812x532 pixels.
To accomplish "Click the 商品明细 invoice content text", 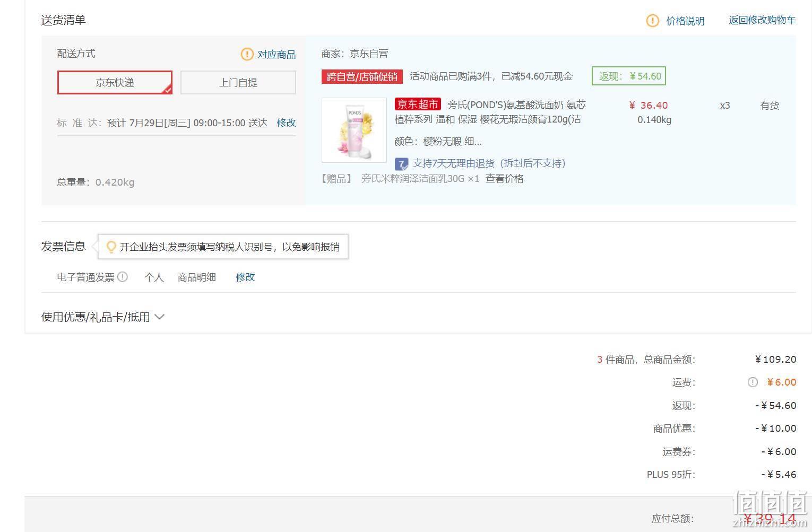I will (197, 277).
